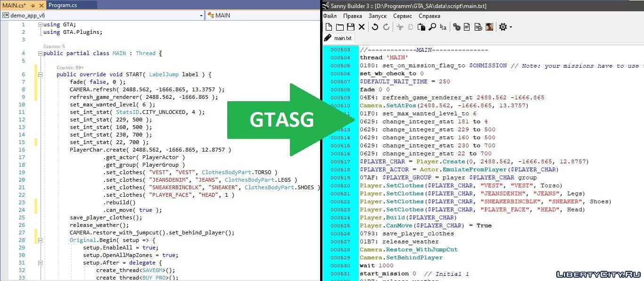644x281 pixels.
Task: Click 'fade 0 0' line in Sanny Builder
Action: [375, 89]
